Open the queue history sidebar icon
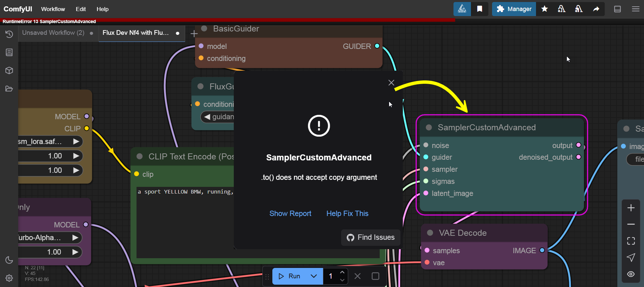Viewport: 644px width, 287px height. (x=9, y=34)
